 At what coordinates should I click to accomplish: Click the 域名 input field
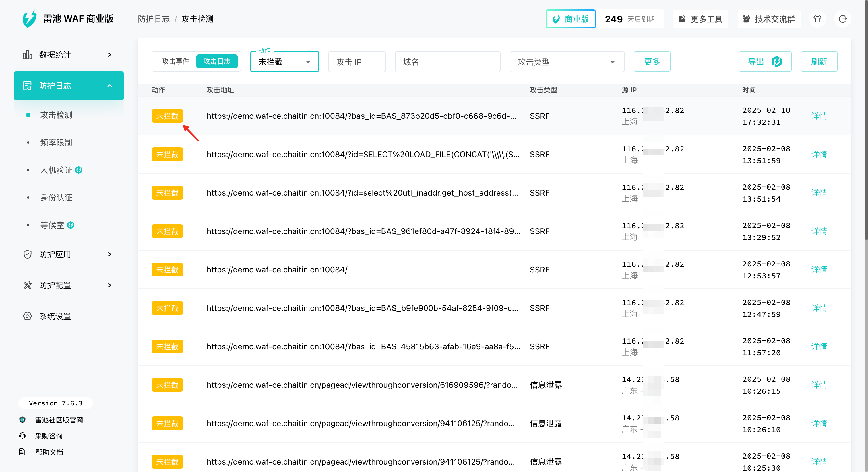pos(447,62)
